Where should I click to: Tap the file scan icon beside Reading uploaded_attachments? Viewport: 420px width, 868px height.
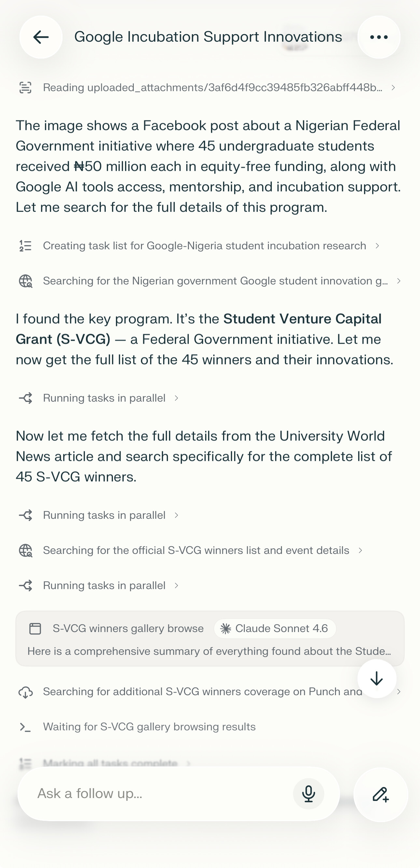[x=25, y=88]
